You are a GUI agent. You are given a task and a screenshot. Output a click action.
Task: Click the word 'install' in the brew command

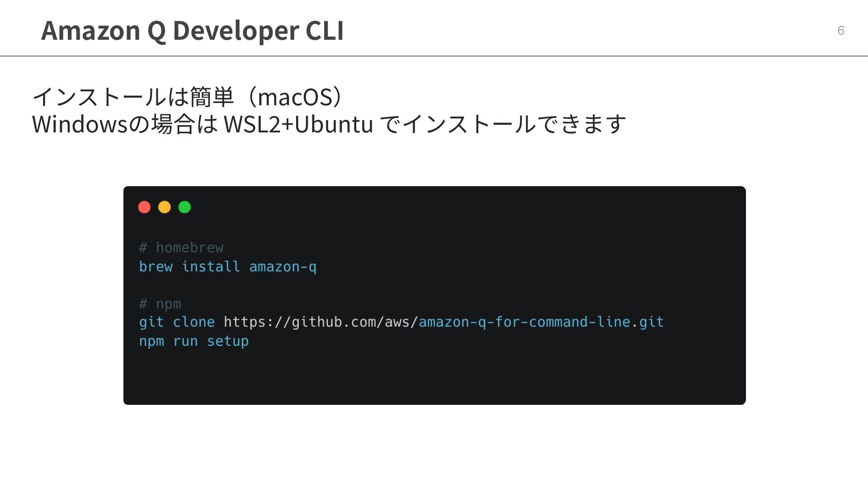pos(211,267)
